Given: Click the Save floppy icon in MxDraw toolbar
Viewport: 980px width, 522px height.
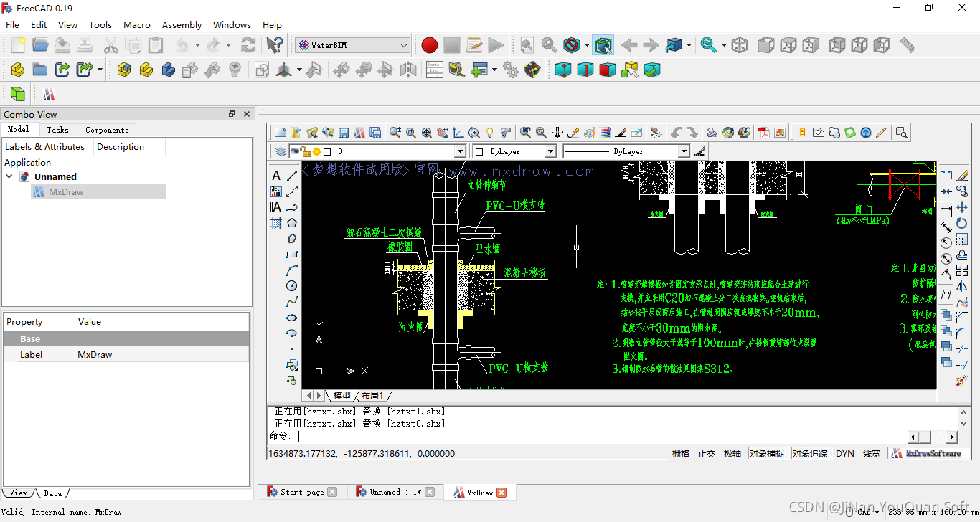Looking at the screenshot, I should coord(344,133).
